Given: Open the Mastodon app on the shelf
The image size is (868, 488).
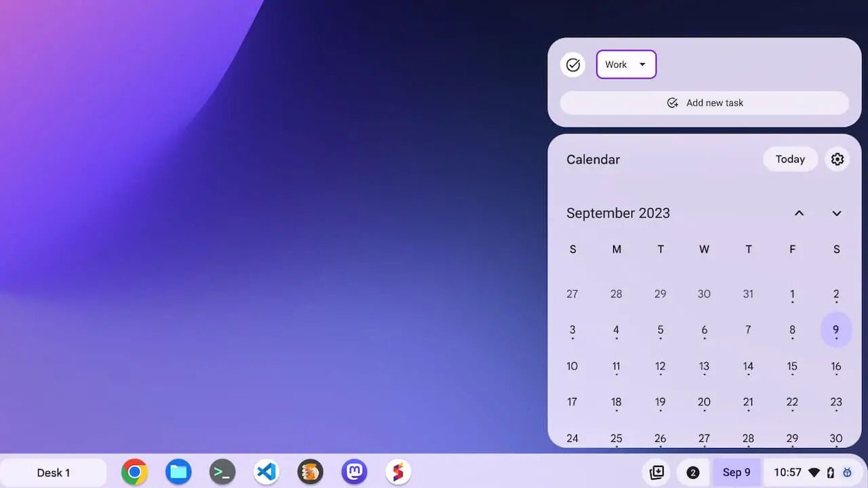Looking at the screenshot, I should tap(353, 472).
